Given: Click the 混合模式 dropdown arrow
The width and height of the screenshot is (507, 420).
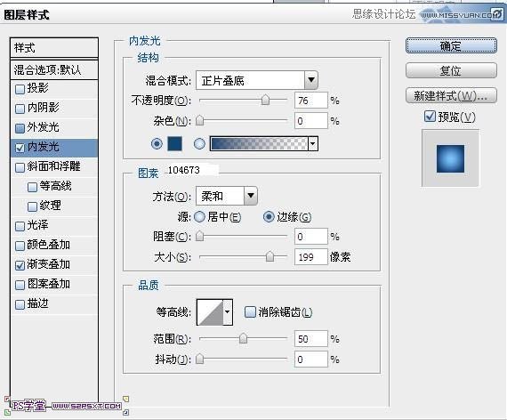Looking at the screenshot, I should [x=311, y=80].
